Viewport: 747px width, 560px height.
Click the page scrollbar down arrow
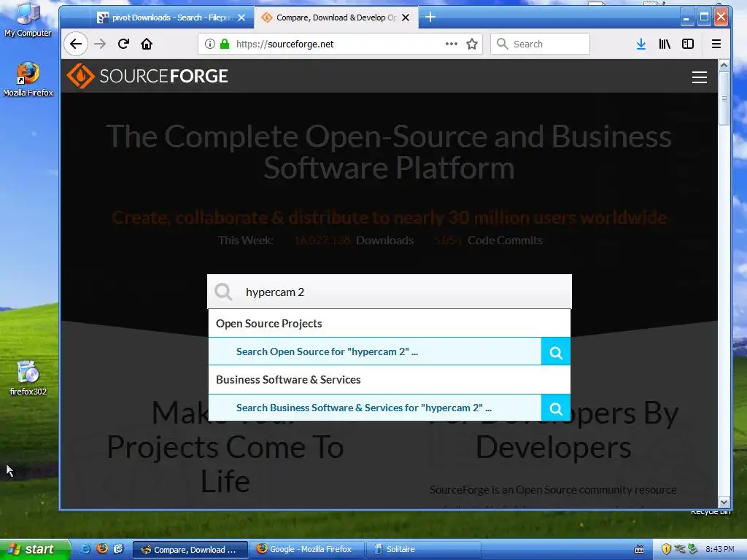pyautogui.click(x=724, y=502)
